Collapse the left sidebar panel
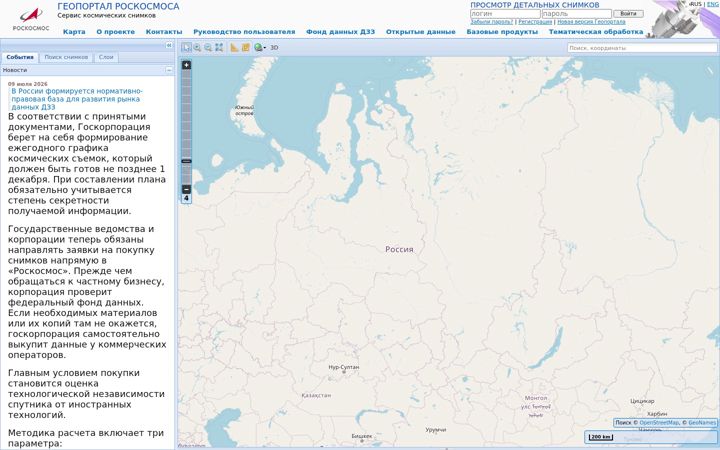Image resolution: width=720 pixels, height=450 pixels. pos(169,45)
